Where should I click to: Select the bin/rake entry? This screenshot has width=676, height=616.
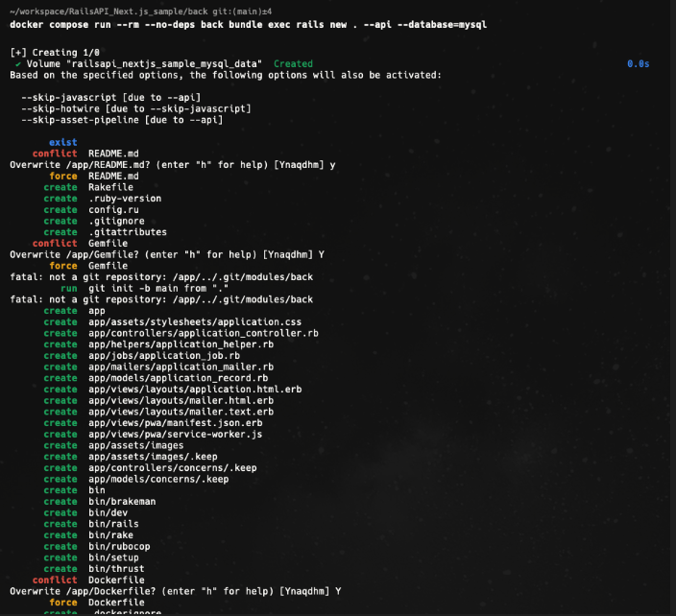click(x=110, y=535)
